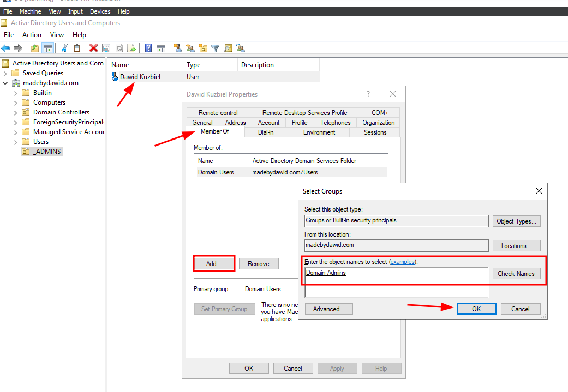Screen dimensions: 568x392
Task: Expand the Users folder tree node
Action: click(x=16, y=142)
